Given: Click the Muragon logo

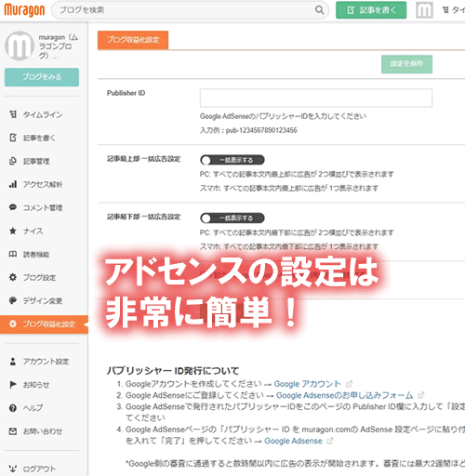Looking at the screenshot, I should (24, 10).
